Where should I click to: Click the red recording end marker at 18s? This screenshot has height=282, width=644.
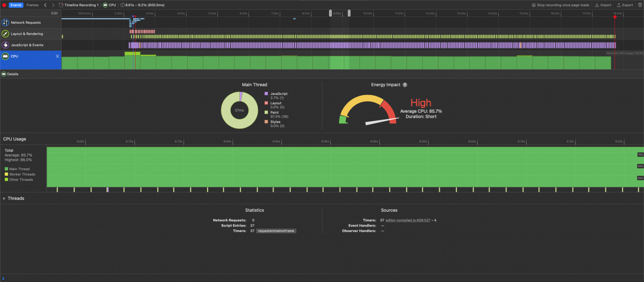tap(615, 17)
